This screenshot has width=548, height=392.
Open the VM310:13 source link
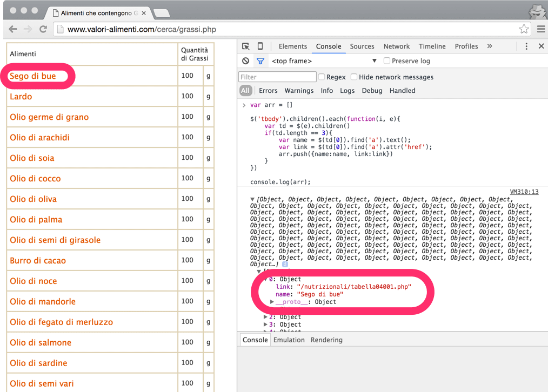(524, 192)
